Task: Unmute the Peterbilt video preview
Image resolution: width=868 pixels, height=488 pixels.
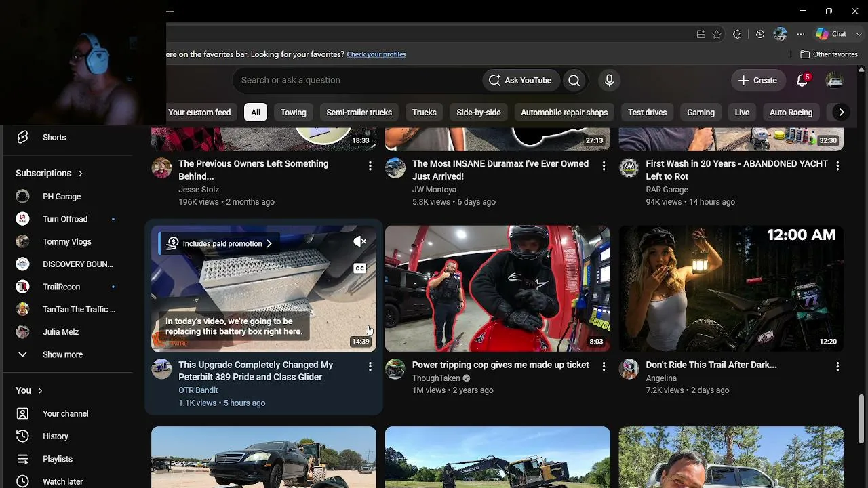Action: coord(360,242)
